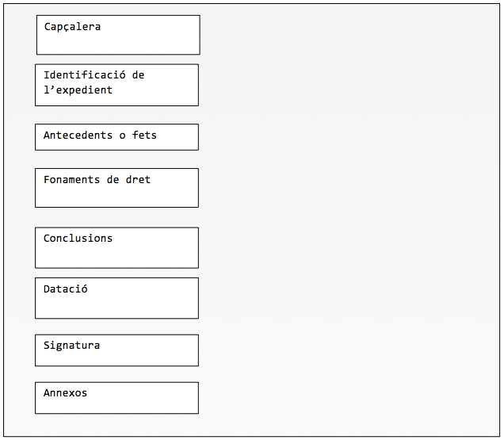
Task: Select the Signatura box
Action: 117,350
